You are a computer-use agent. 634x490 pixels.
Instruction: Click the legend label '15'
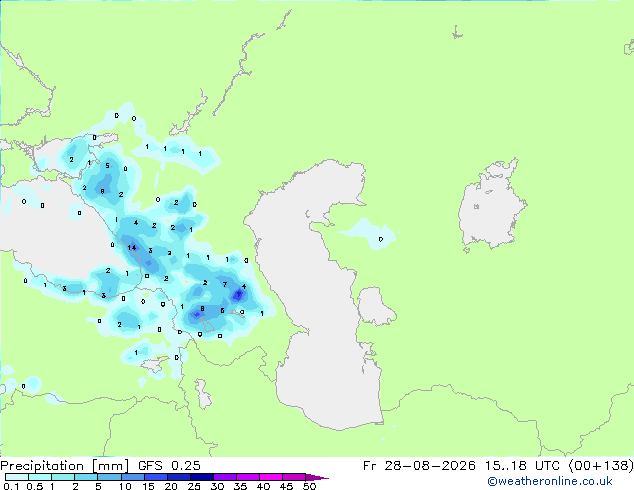(x=148, y=486)
